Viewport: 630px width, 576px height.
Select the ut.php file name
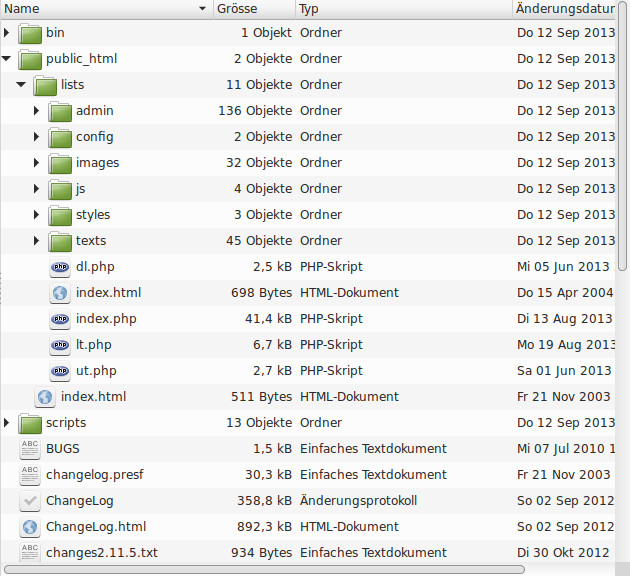96,371
